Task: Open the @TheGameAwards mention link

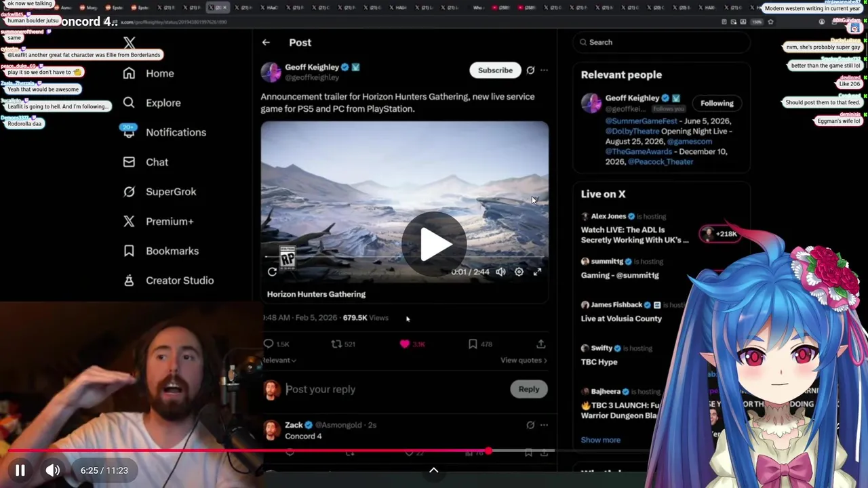Action: click(638, 151)
